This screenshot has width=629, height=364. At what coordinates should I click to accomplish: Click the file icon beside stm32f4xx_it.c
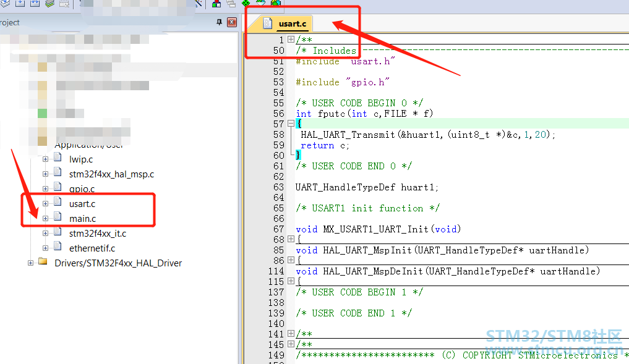(x=58, y=231)
